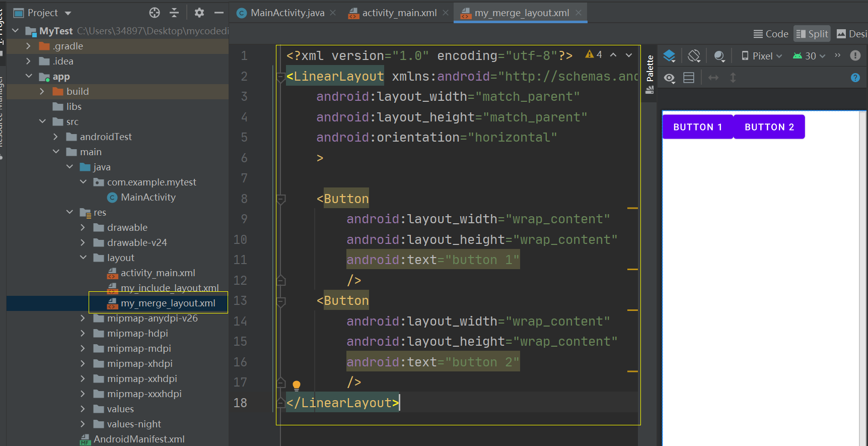The width and height of the screenshot is (868, 446).
Task: Click the Select Opened File target icon
Action: [x=155, y=13]
